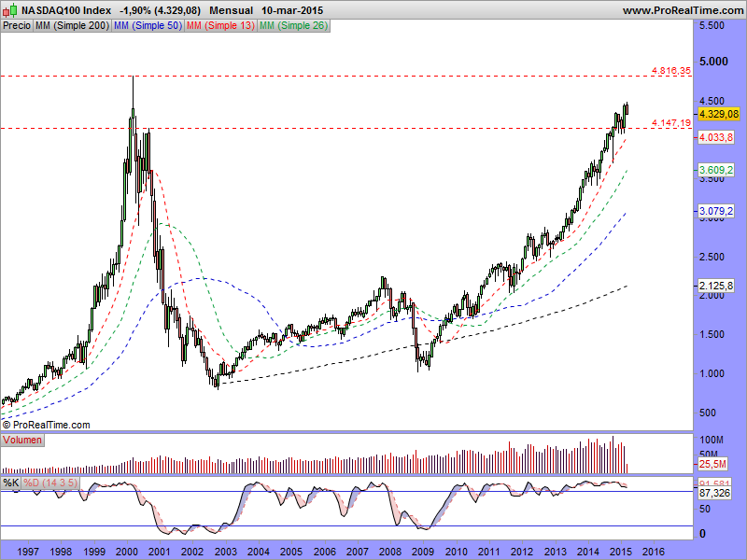Click the candlestick icon beside NASDAQ100 Index
Viewport: 747px width, 560px height.
pyautogui.click(x=10, y=10)
